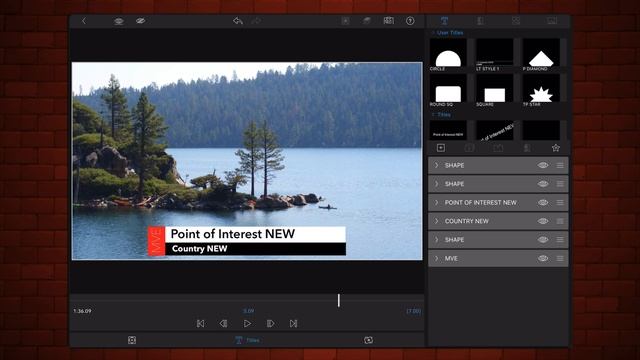This screenshot has height=360, width=640.
Task: Click the reorder handle of MVE layer
Action: pyautogui.click(x=560, y=258)
